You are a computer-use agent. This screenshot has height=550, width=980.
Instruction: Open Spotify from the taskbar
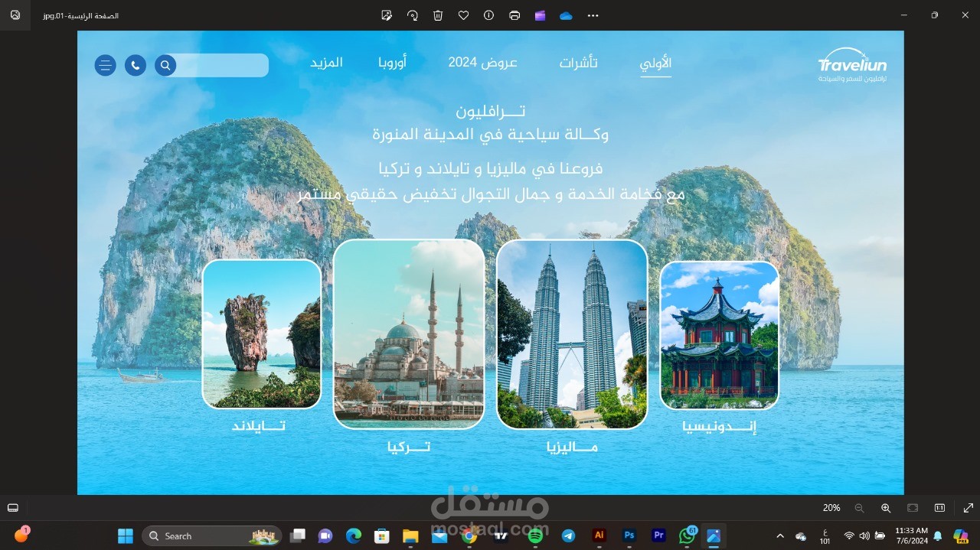pos(535,535)
